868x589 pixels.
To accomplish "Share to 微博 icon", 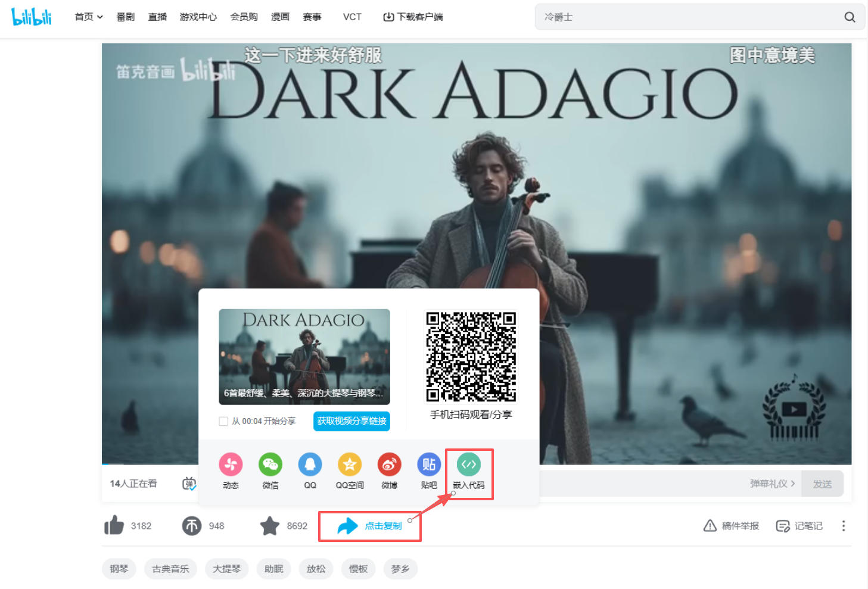I will [389, 465].
